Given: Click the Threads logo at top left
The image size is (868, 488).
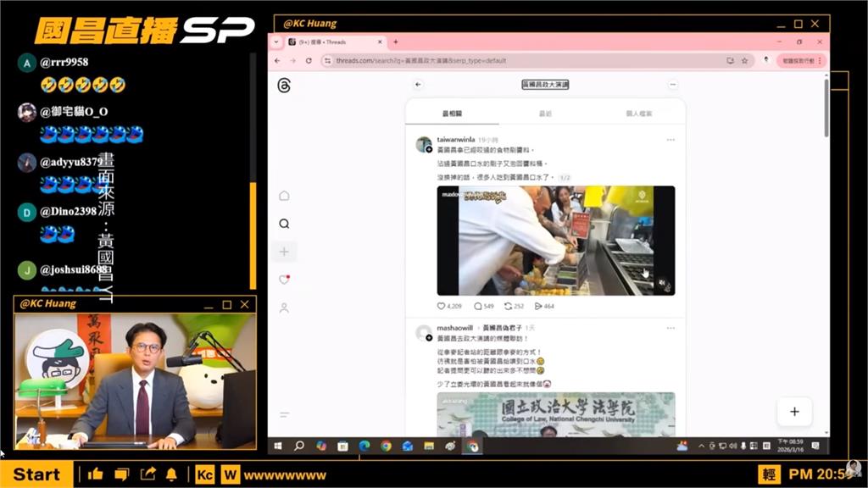Looking at the screenshot, I should coord(284,85).
